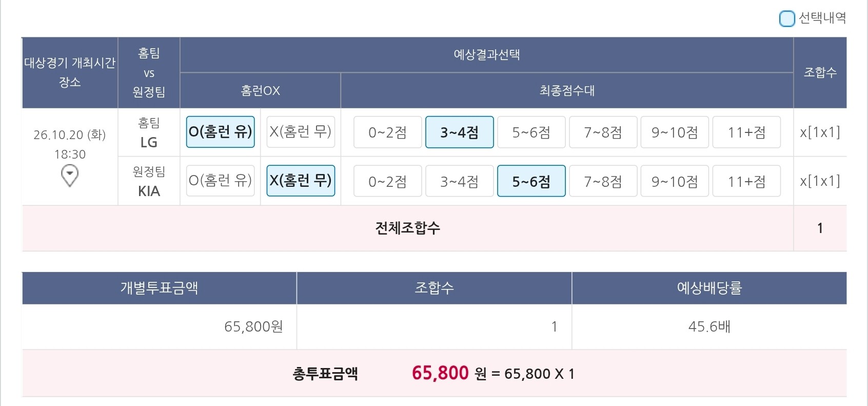Choose 7~8점 score range for KIA

(603, 181)
